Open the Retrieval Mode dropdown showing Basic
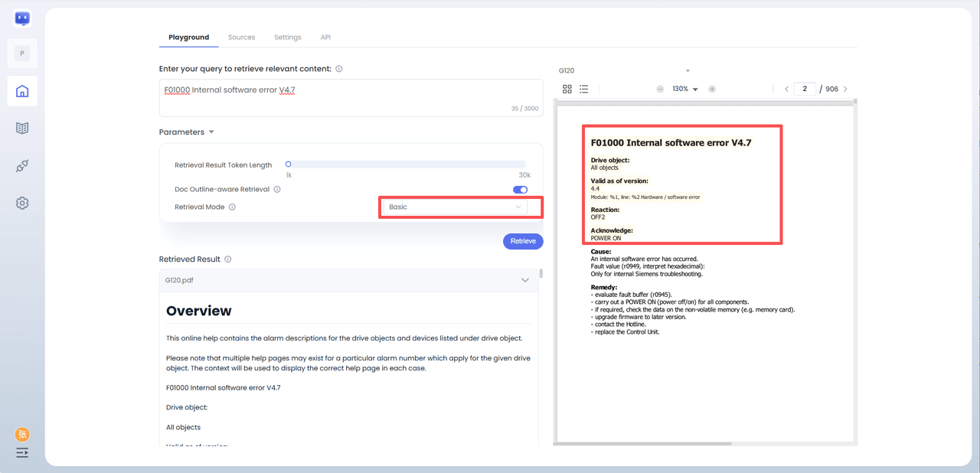This screenshot has width=980, height=473. (x=455, y=207)
